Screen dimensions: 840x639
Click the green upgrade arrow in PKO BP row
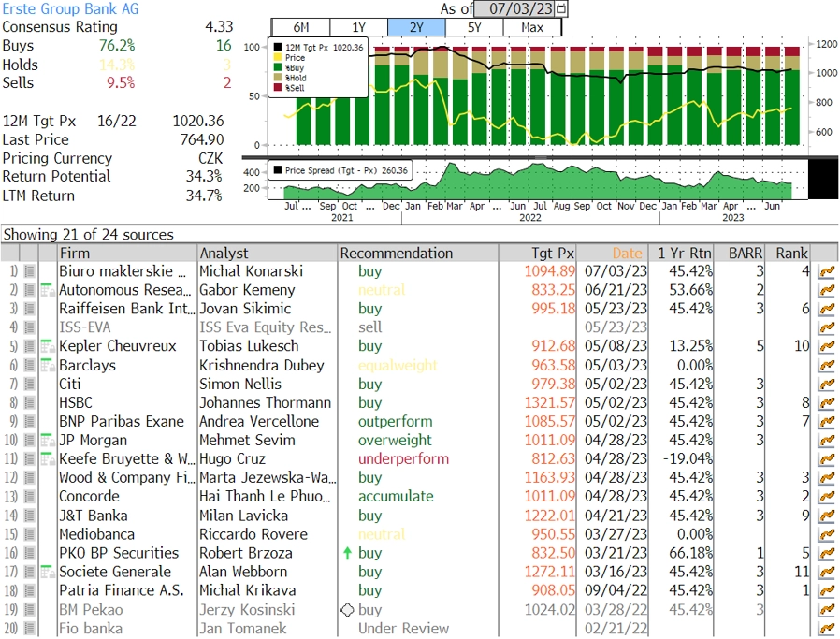click(347, 553)
